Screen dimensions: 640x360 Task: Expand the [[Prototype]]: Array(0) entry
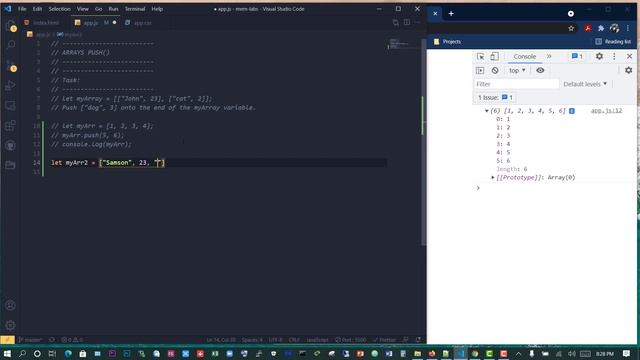tap(493, 178)
